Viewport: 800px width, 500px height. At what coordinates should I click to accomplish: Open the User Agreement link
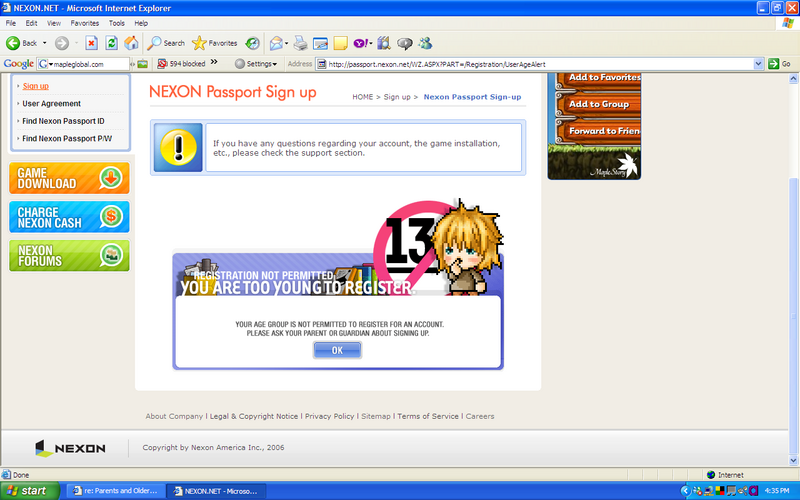52,104
